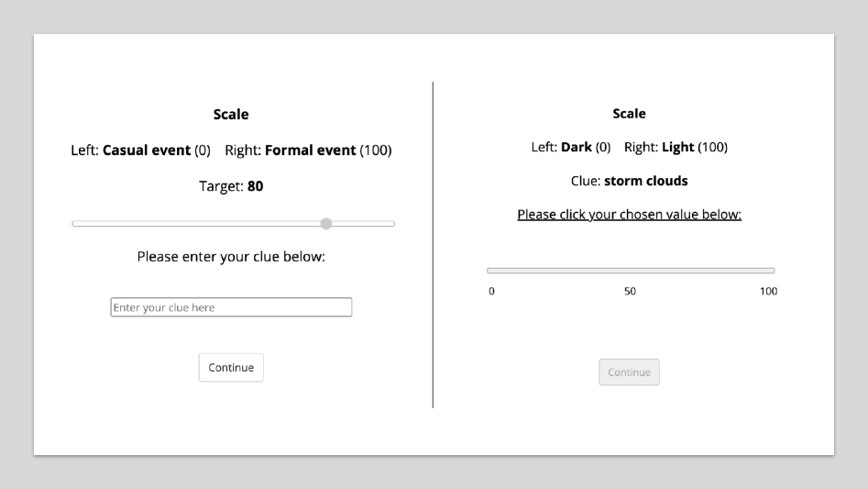Click the Casual event end of target slider
Screen dimensions: 868x489
[x=77, y=224]
